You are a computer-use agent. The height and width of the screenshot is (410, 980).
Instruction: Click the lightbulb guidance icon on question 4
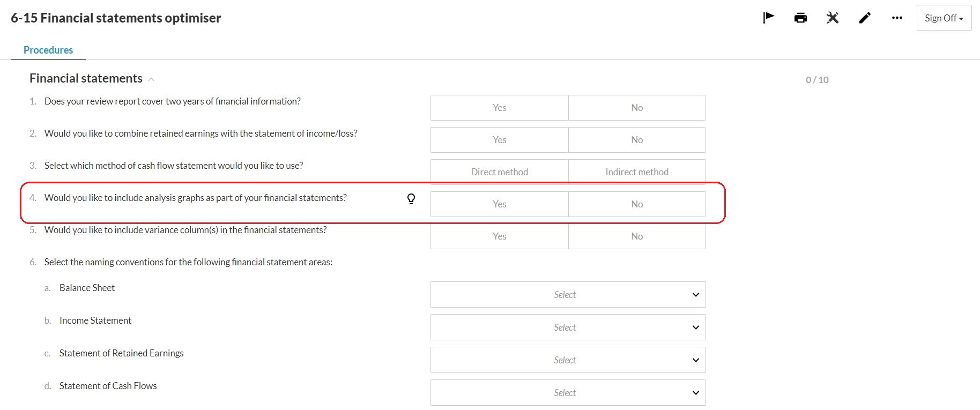tap(411, 199)
